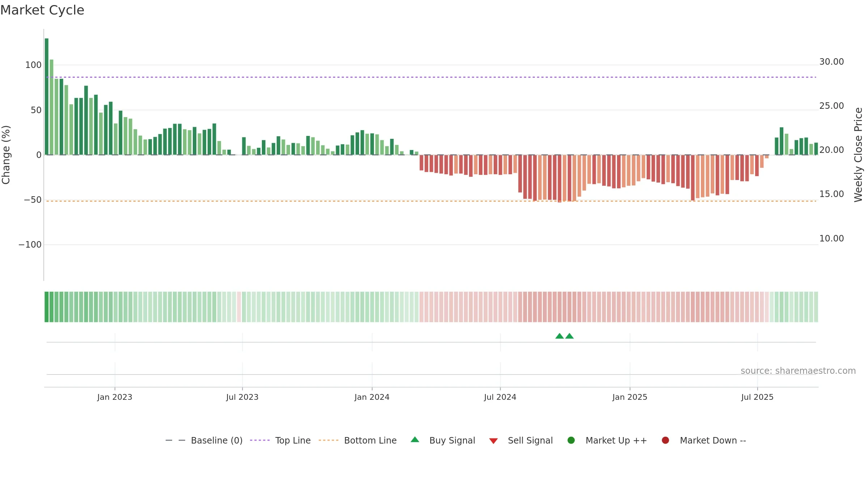The width and height of the screenshot is (868, 488).
Task: Click the darkest green first heat strip cell
Action: click(47, 307)
